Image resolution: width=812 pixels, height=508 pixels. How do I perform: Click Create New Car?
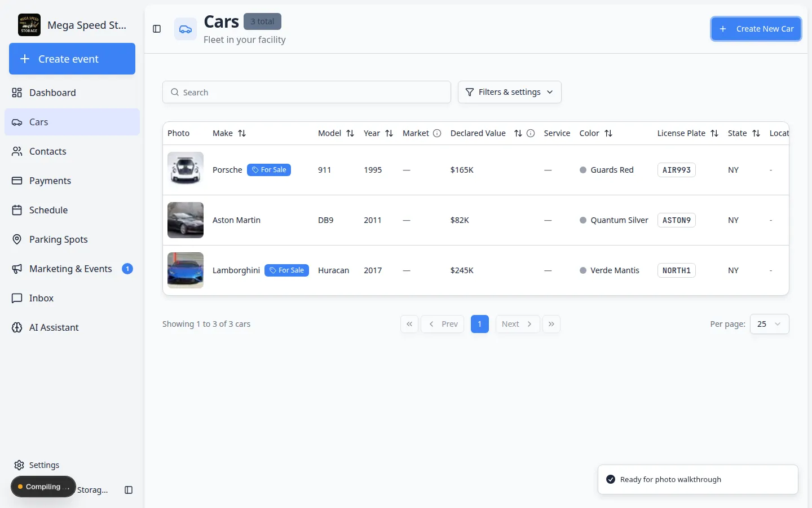point(756,29)
